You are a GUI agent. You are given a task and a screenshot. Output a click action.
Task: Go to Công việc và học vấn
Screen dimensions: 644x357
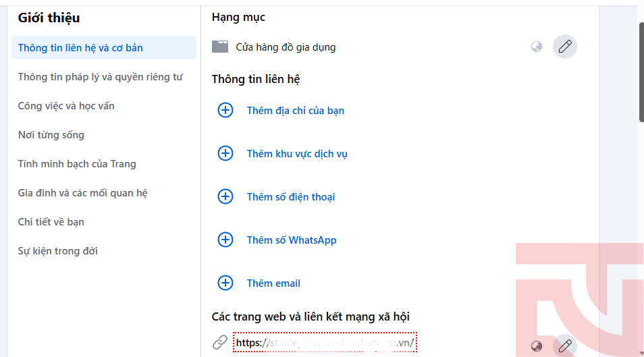coord(66,106)
